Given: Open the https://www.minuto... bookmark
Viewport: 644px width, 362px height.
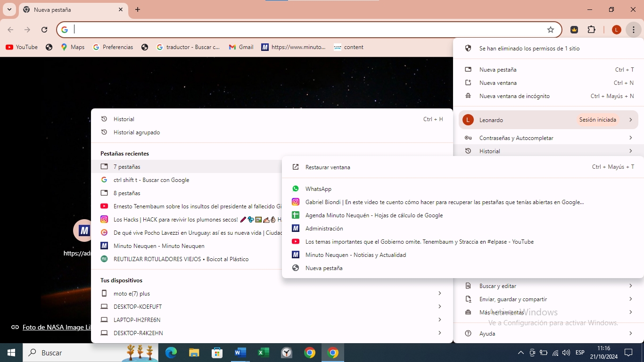Looking at the screenshot, I should point(294,47).
